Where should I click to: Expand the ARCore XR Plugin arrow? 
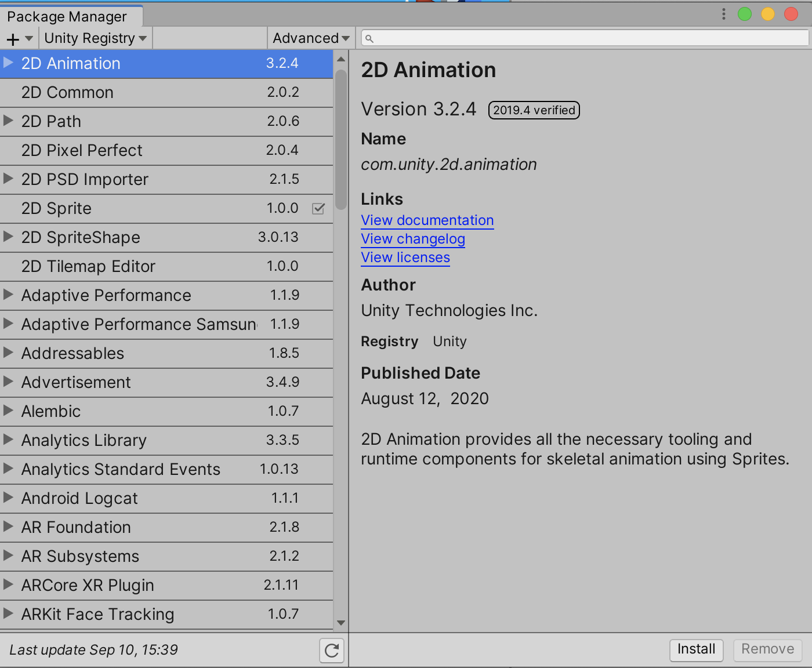pos(8,584)
